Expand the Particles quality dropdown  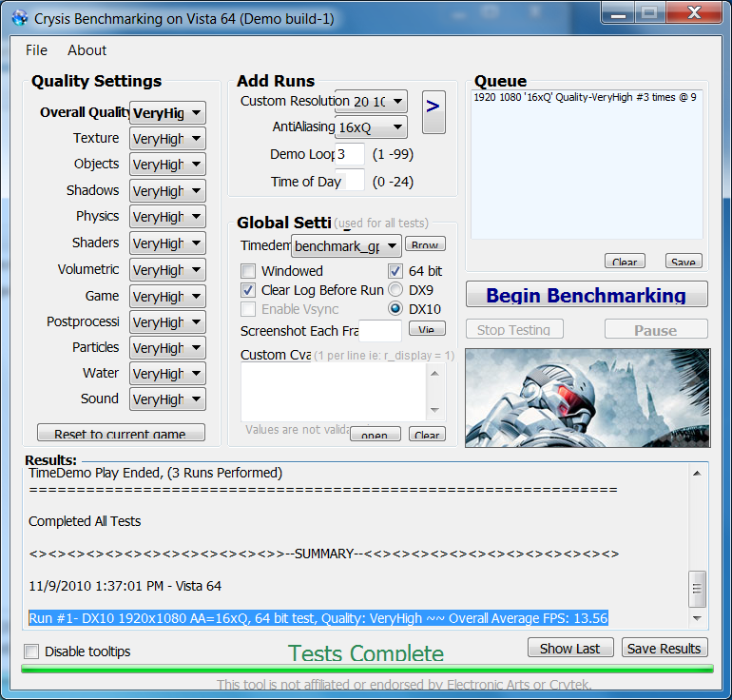pos(167,348)
